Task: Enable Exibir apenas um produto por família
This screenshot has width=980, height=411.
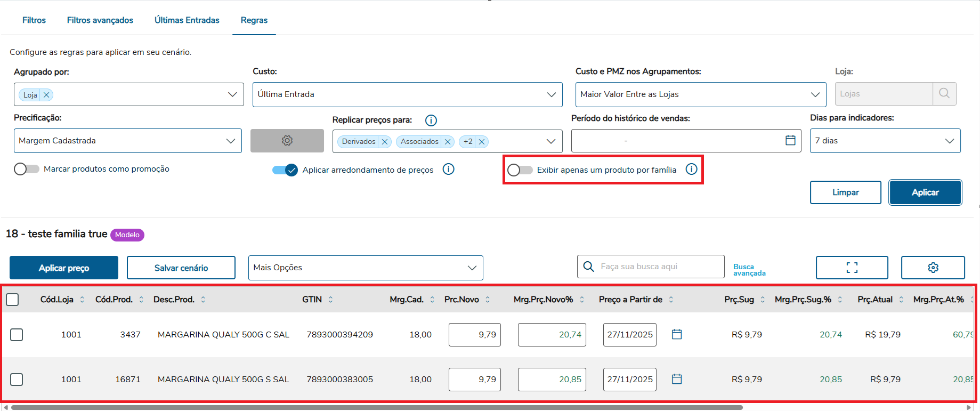Action: click(520, 170)
